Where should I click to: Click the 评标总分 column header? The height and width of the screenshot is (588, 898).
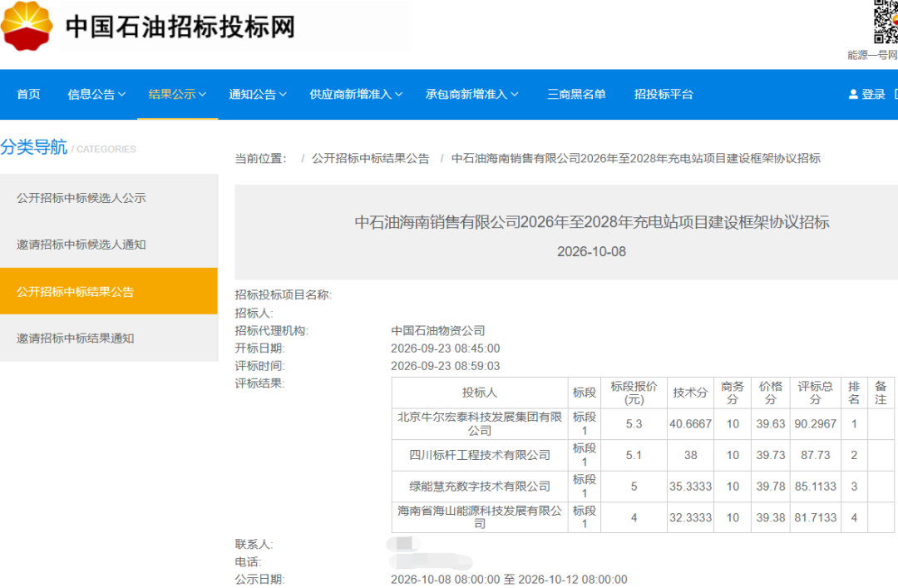click(x=816, y=393)
